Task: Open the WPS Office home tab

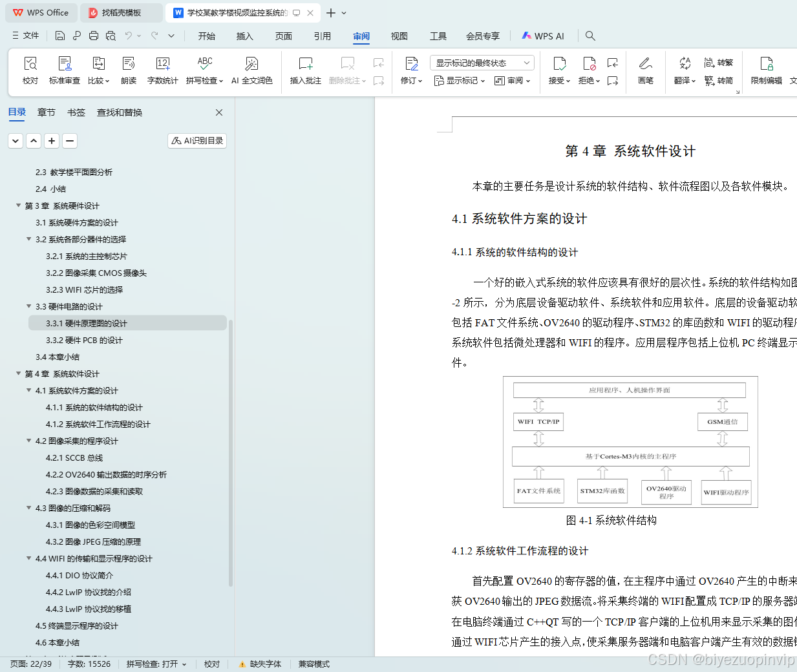Action: tap(41, 13)
